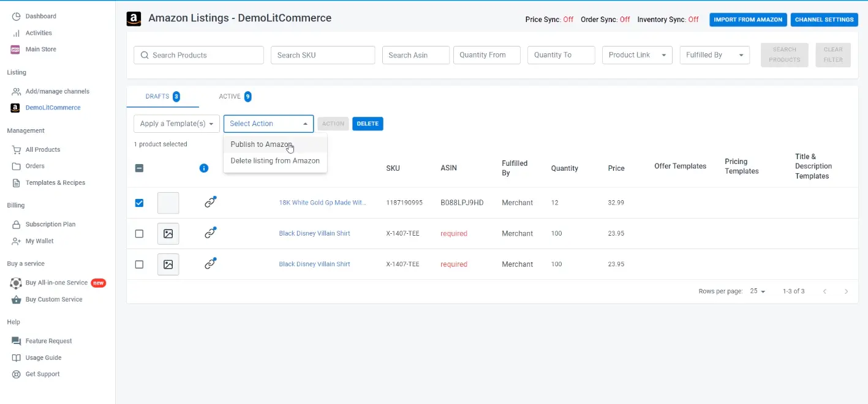Click Import From Amazon button

(748, 20)
